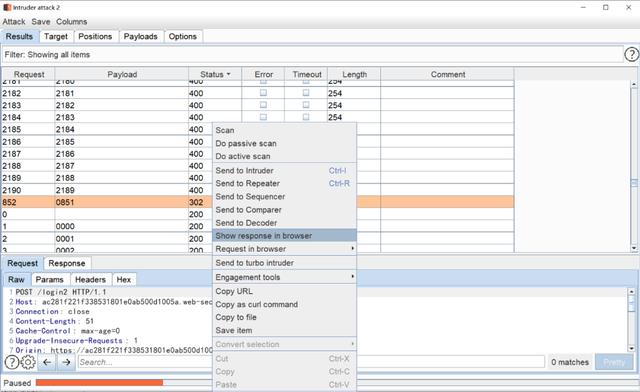Image resolution: width=640 pixels, height=392 pixels.
Task: Toggle Timeout checkbox for request 2184
Action: [306, 117]
